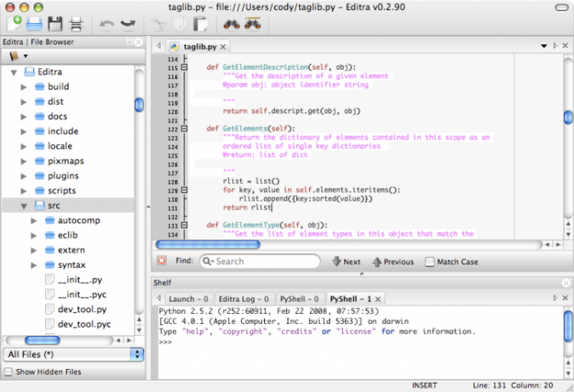The height and width of the screenshot is (392, 574).
Task: Click the New document toolbar icon
Action: pyautogui.click(x=15, y=24)
